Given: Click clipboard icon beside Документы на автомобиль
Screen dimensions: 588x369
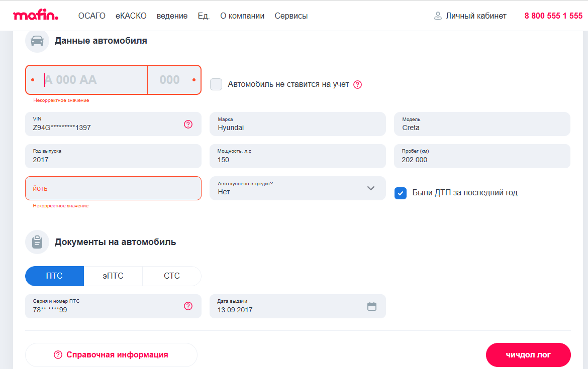Looking at the screenshot, I should pyautogui.click(x=37, y=242).
